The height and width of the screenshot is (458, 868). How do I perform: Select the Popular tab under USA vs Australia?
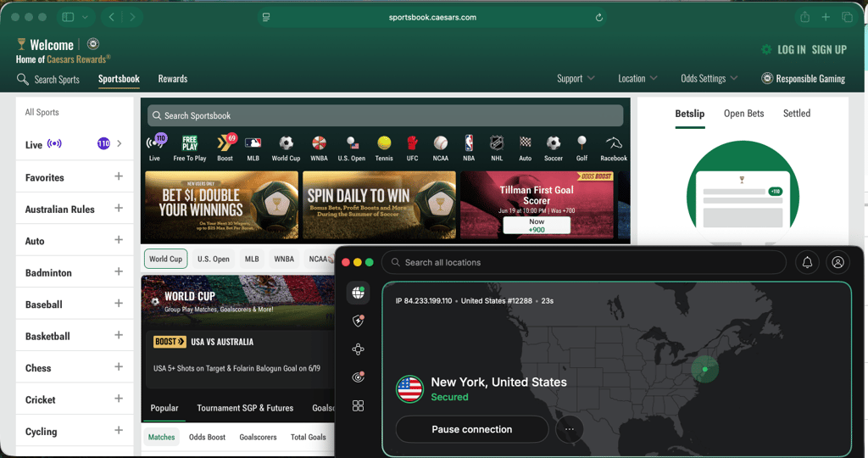[x=164, y=408]
